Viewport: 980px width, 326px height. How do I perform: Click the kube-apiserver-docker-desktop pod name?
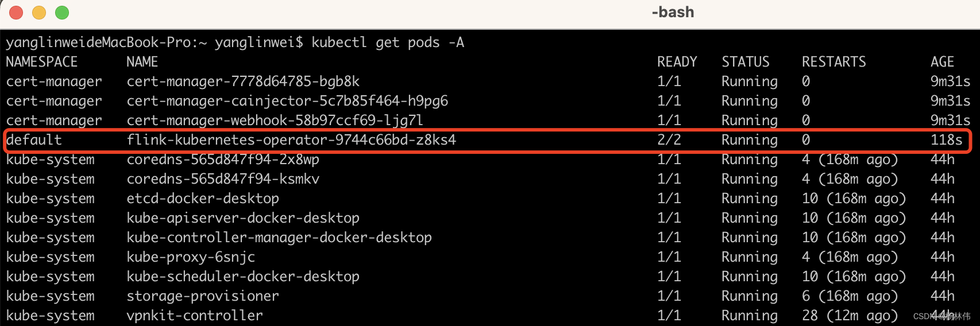[243, 218]
